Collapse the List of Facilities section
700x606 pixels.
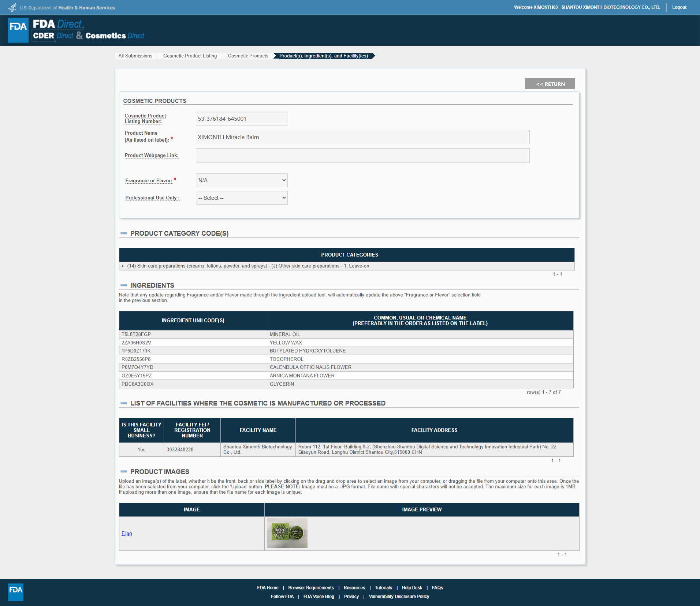pyautogui.click(x=124, y=403)
